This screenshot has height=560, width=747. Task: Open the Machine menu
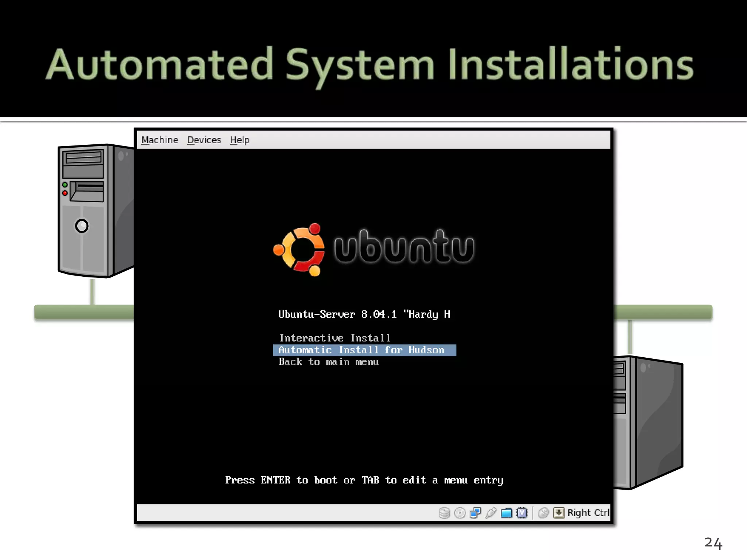click(x=159, y=140)
